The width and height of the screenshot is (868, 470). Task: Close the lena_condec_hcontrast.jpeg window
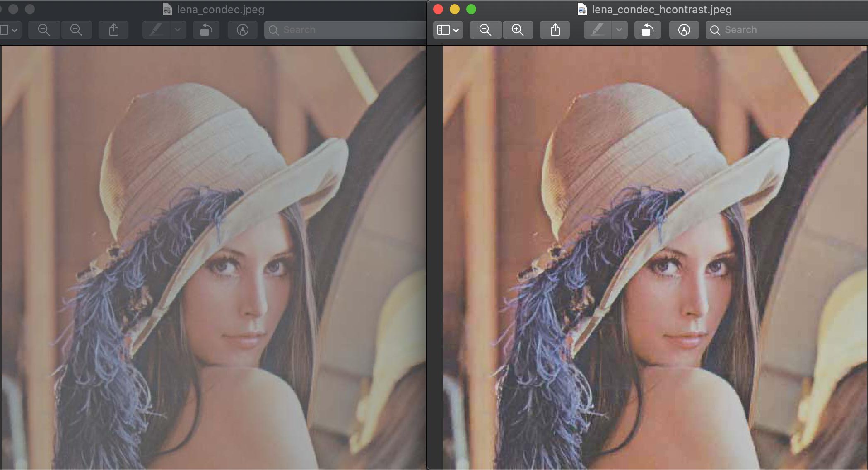pyautogui.click(x=438, y=9)
